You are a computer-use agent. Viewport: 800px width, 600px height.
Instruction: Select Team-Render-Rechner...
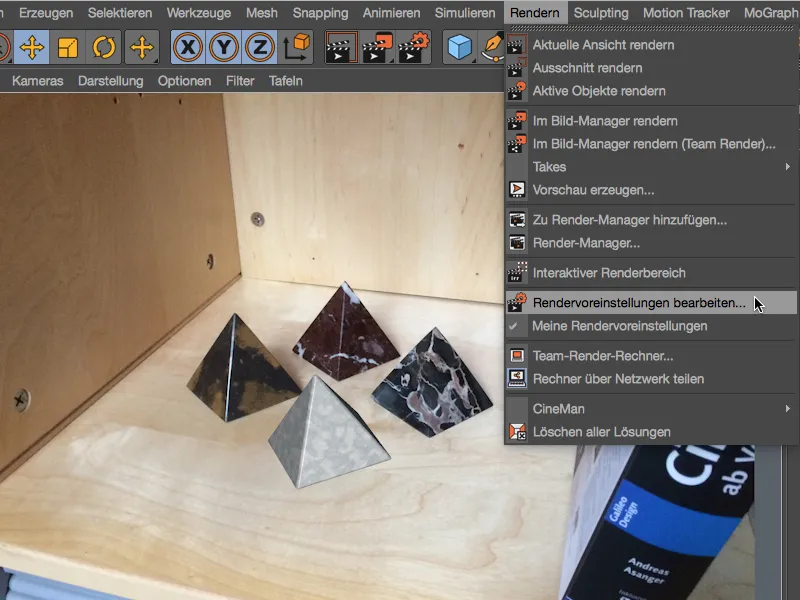point(651,356)
